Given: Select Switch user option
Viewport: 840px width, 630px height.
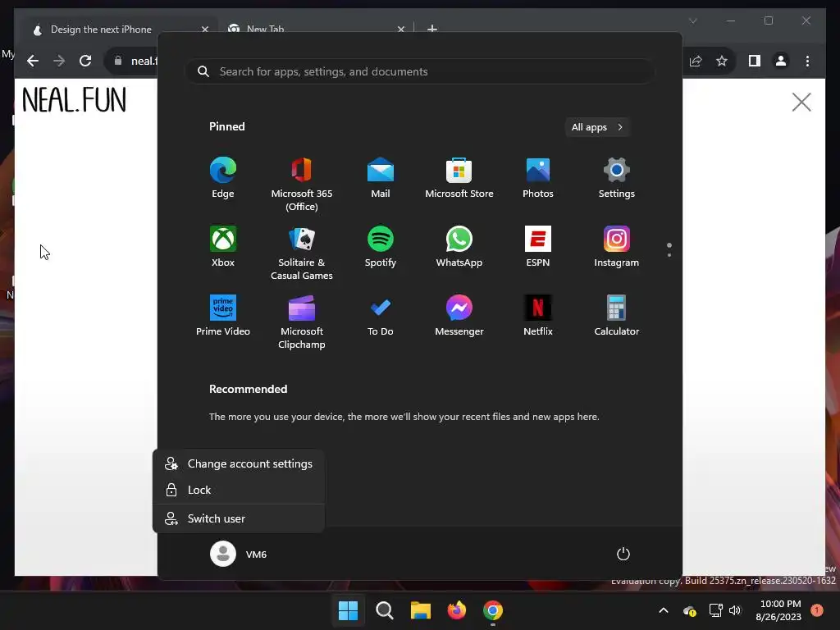Looking at the screenshot, I should [x=239, y=518].
